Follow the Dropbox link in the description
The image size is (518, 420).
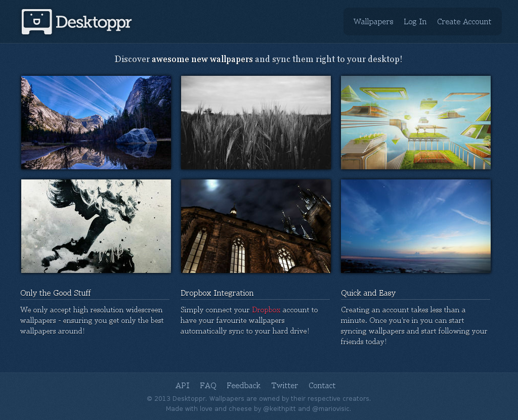tap(267, 310)
